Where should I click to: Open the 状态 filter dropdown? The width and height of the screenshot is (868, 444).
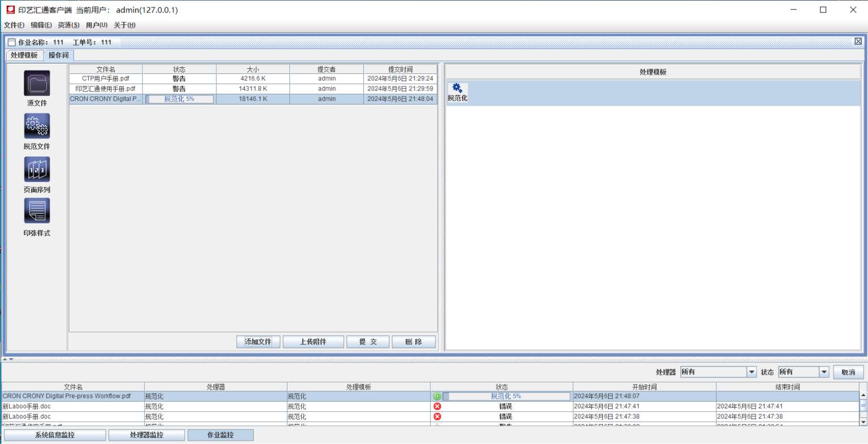point(824,372)
